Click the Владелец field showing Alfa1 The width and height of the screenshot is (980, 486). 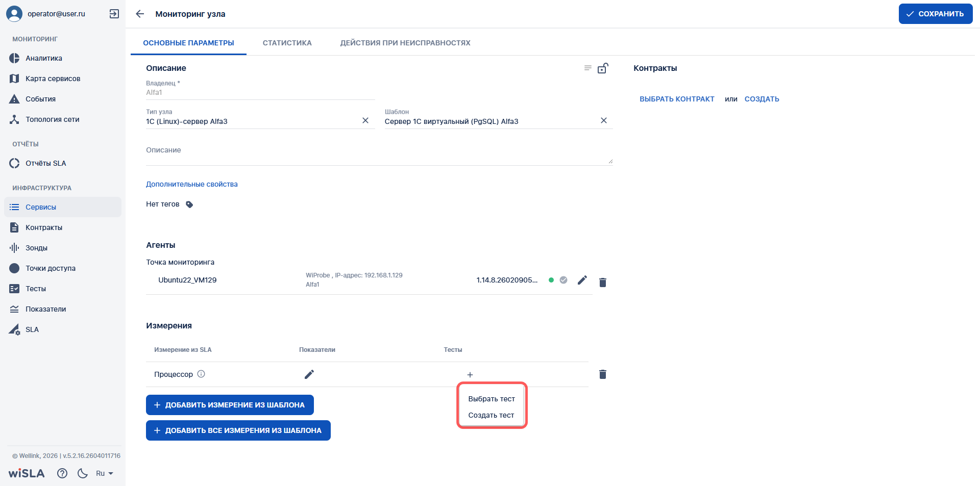point(260,92)
